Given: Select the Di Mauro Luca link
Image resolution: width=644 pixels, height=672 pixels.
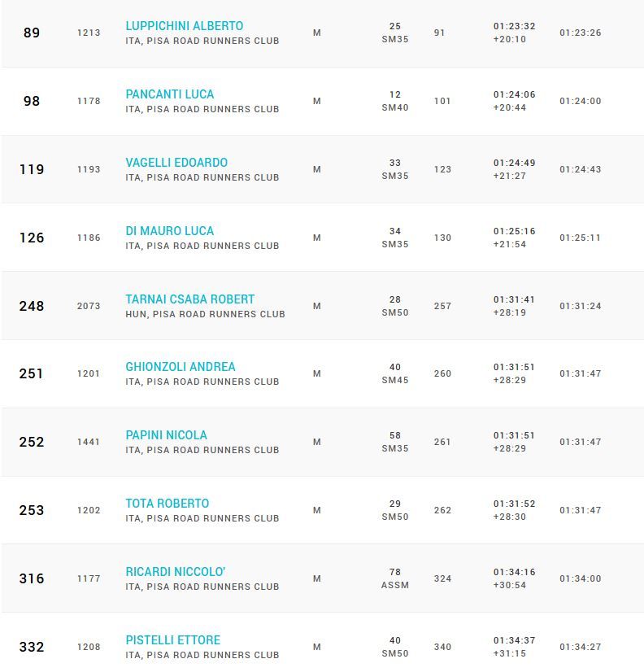Looking at the screenshot, I should pyautogui.click(x=169, y=231).
